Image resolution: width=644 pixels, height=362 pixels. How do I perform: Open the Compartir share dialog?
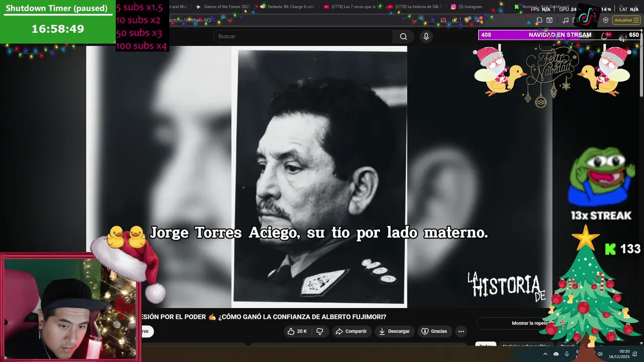pos(351,331)
